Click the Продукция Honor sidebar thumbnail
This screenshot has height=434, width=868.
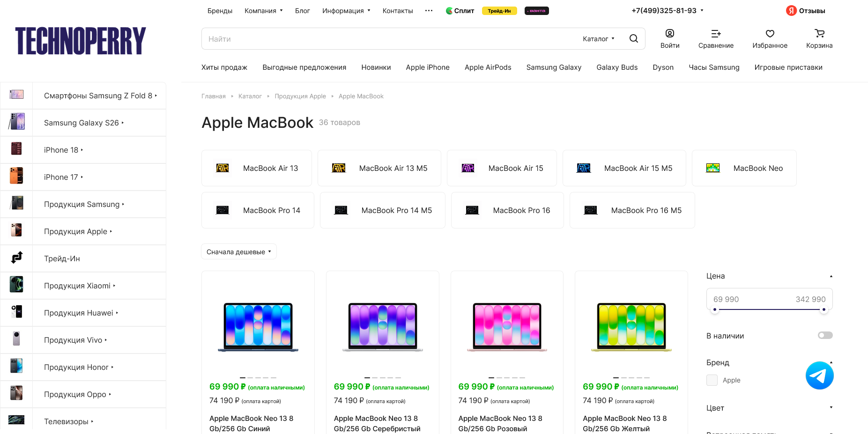(16, 366)
